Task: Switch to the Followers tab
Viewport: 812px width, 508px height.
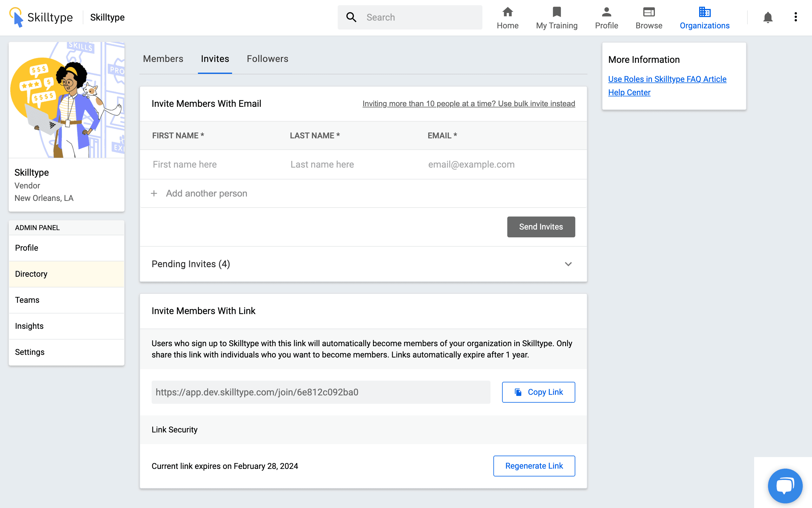Action: [267, 59]
